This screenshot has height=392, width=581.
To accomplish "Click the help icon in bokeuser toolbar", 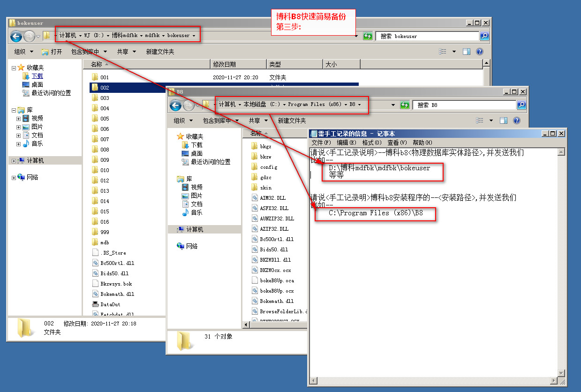I will point(479,52).
